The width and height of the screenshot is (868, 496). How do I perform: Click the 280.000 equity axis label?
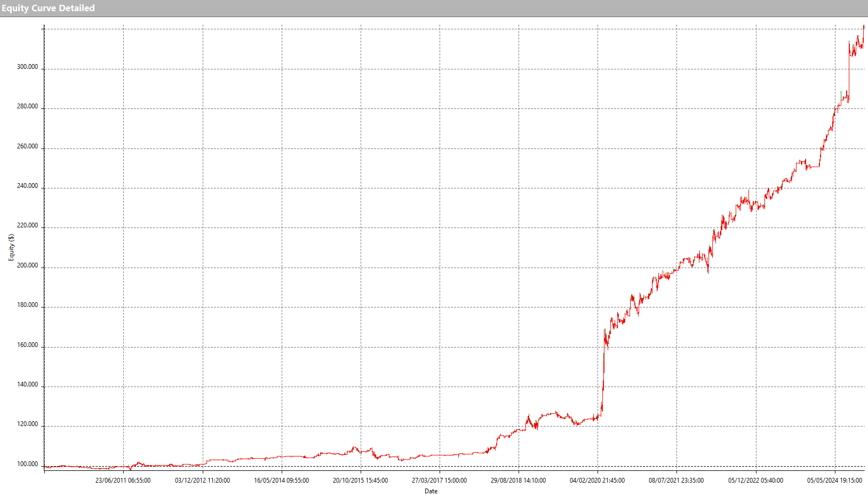click(27, 106)
